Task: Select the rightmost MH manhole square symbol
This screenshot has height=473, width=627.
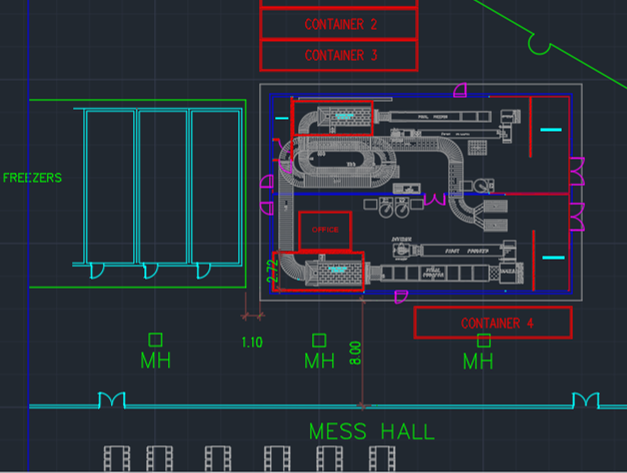Action: coord(484,340)
